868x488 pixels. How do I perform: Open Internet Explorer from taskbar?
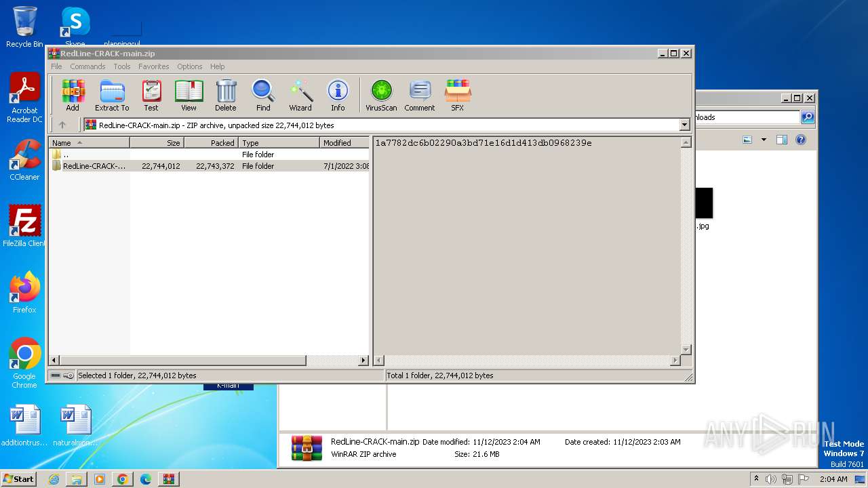pos(54,479)
